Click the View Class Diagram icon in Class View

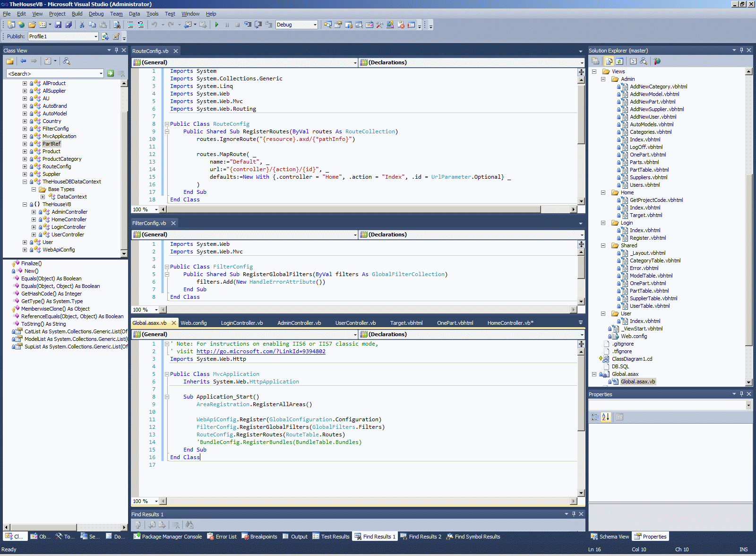click(67, 61)
